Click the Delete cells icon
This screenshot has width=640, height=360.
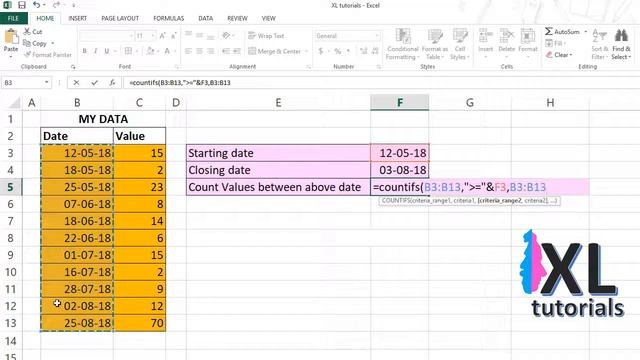[507, 36]
